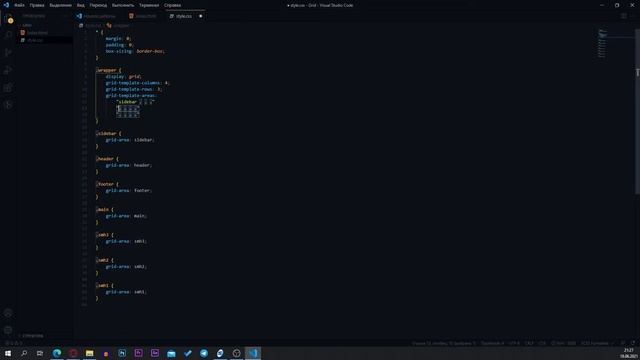Open Photoshop from taskbar
Viewport: 640px width, 360px height.
click(122, 353)
